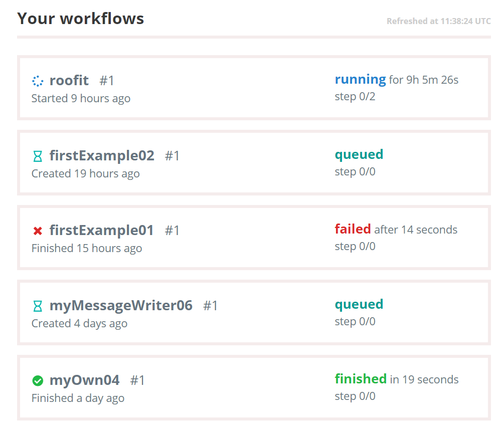Open the myMessageWriter06 workflow

[121, 305]
